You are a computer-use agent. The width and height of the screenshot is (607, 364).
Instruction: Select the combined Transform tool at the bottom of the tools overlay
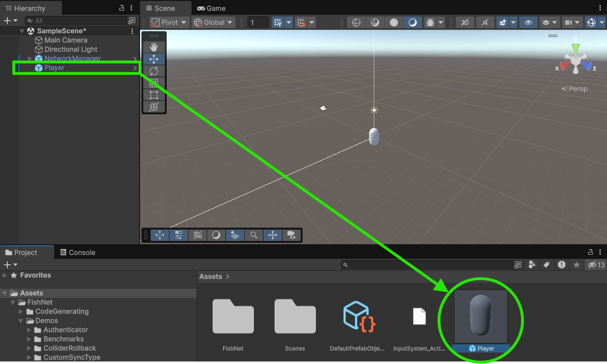[154, 107]
